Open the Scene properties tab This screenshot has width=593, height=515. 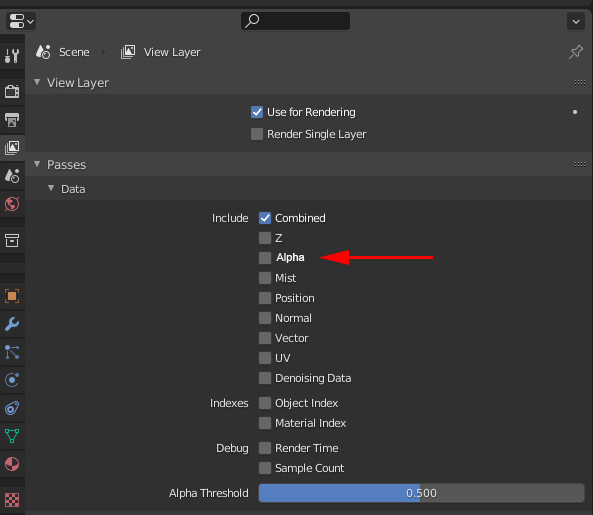coord(12,176)
